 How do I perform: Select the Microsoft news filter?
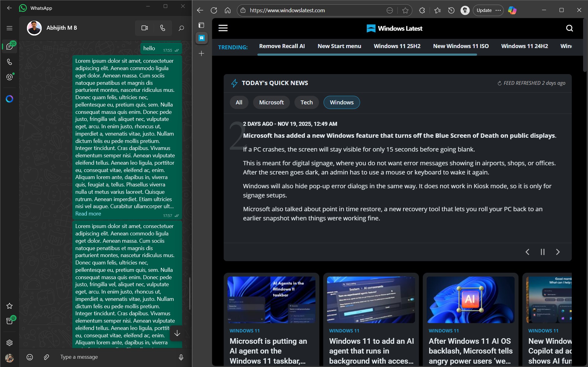coord(271,102)
